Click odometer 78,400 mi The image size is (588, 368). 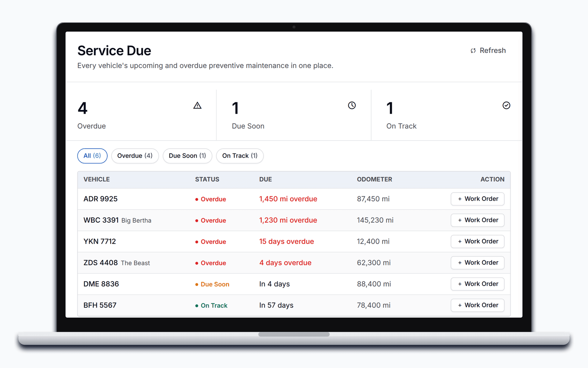click(374, 305)
